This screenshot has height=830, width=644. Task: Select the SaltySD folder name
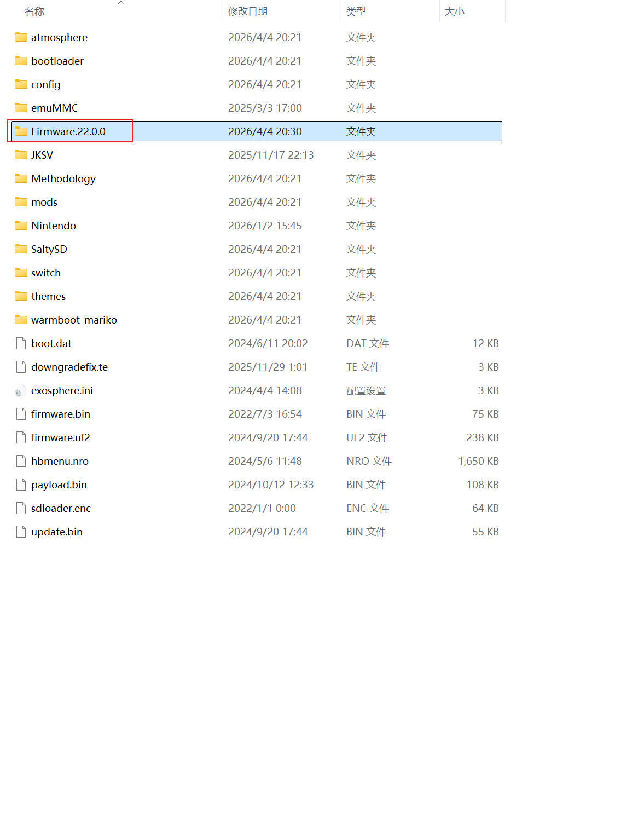pos(49,249)
